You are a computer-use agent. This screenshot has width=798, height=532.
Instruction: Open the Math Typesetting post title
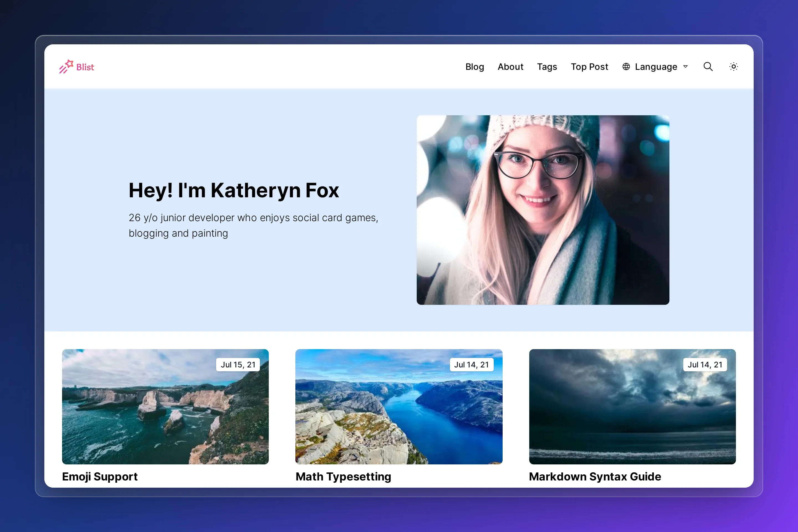coord(343,476)
